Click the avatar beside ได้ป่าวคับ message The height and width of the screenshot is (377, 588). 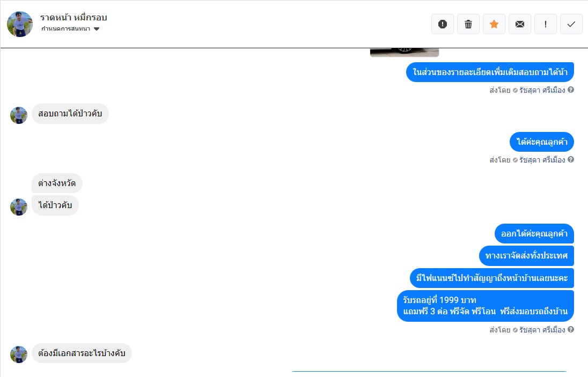click(x=19, y=207)
